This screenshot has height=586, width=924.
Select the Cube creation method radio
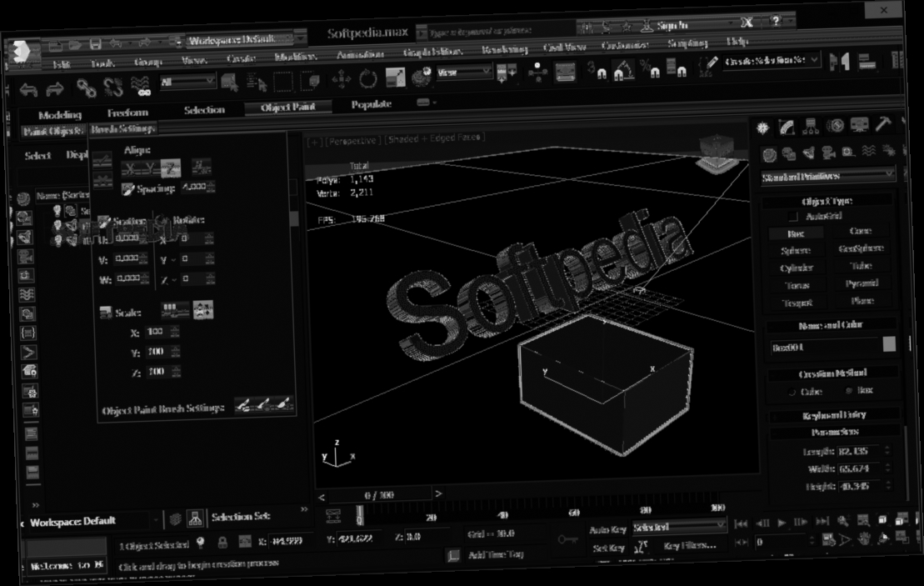click(x=792, y=392)
